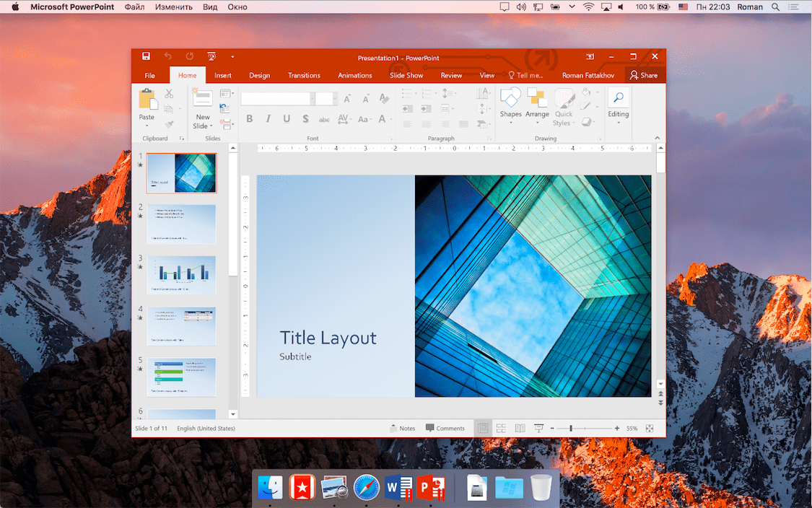Expand the Paste options arrow

click(x=147, y=126)
